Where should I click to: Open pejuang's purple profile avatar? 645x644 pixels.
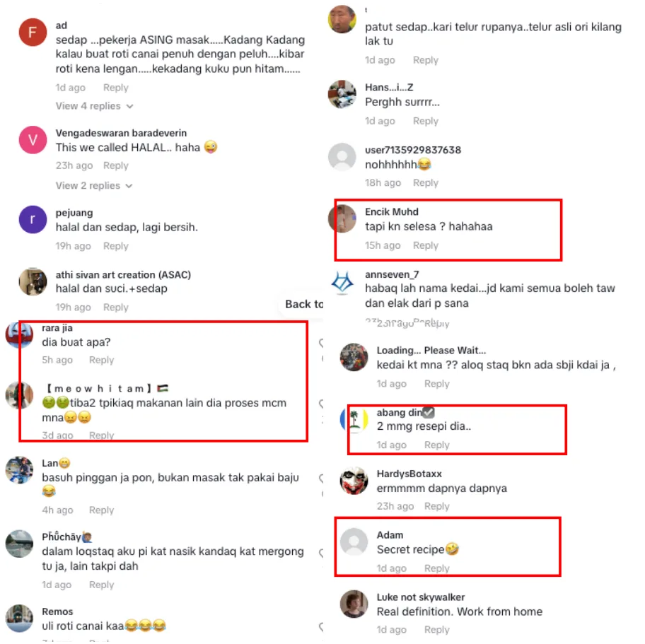coord(33,220)
